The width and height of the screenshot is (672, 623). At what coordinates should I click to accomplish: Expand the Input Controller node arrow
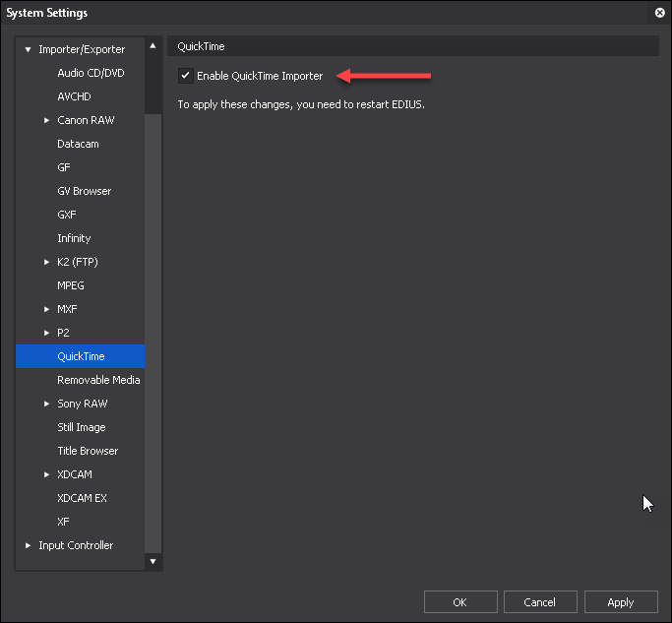coord(29,545)
